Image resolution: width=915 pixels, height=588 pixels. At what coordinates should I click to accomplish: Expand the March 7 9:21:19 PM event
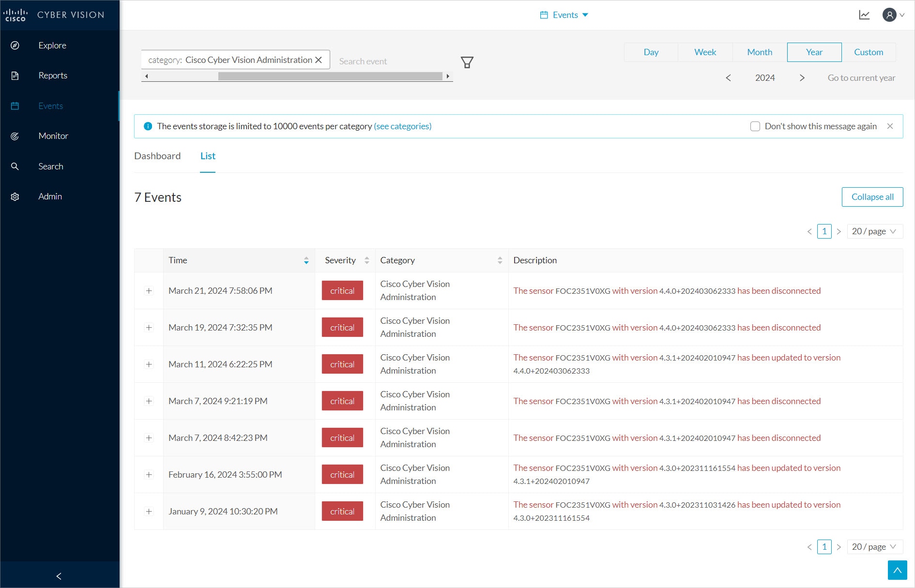coord(149,401)
